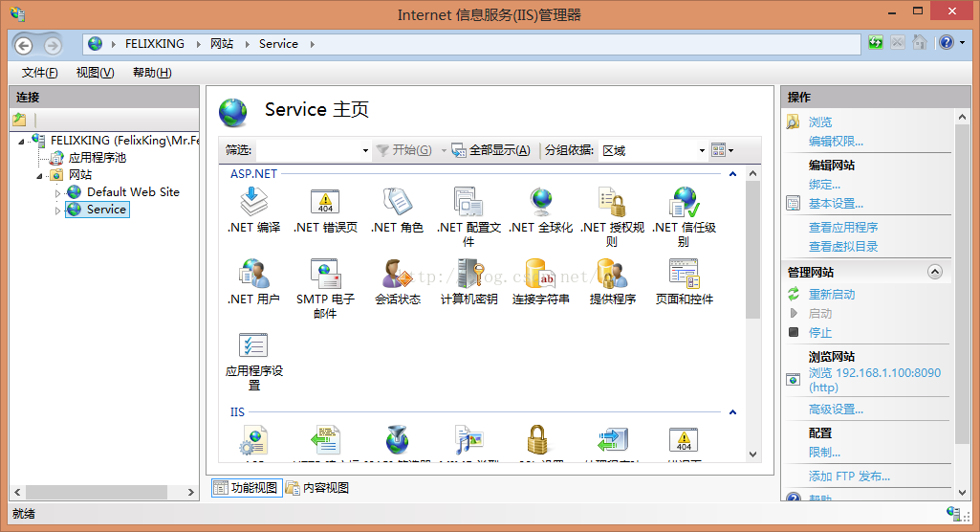Open the 筛选 filter dropdown
The width and height of the screenshot is (980, 532).
(x=365, y=150)
